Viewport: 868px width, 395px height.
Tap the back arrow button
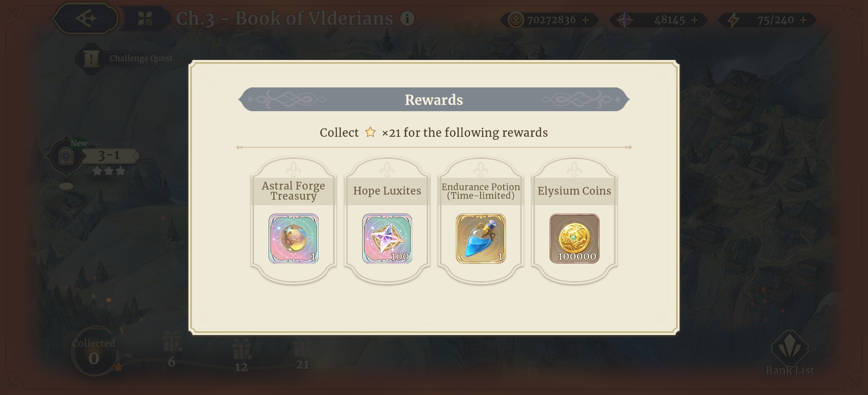coord(85,18)
